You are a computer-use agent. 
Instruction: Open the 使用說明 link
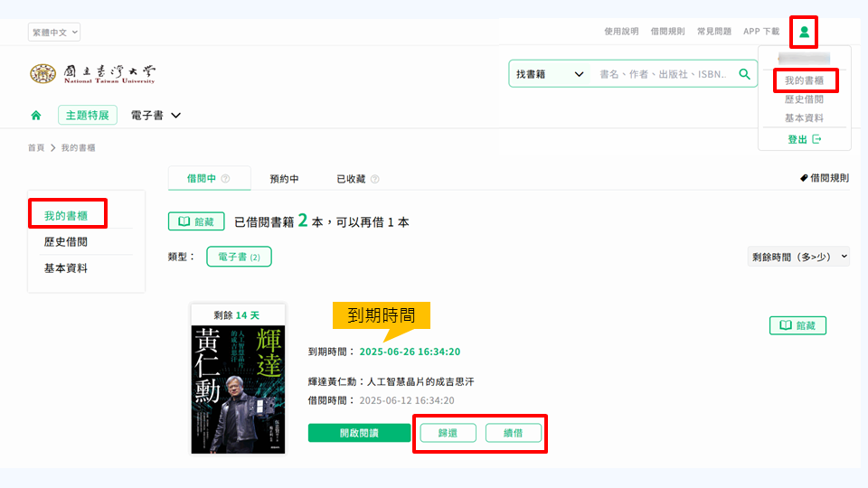tap(621, 32)
